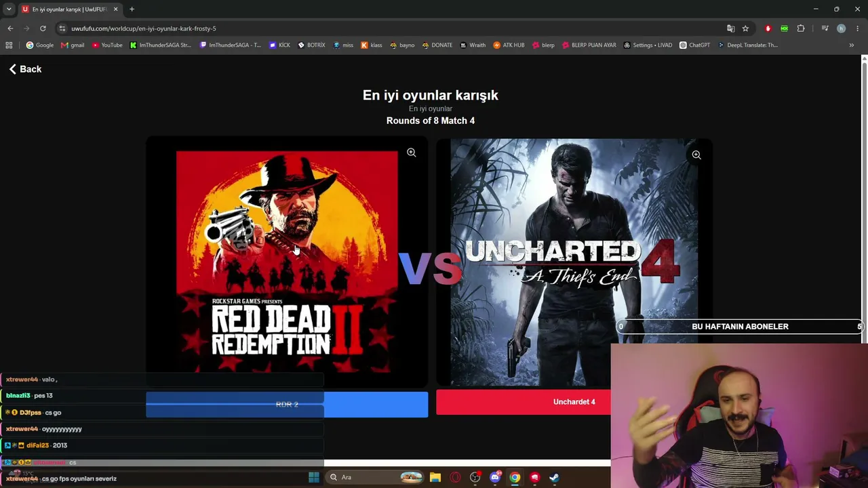Open the bayno bookmark

click(x=402, y=45)
